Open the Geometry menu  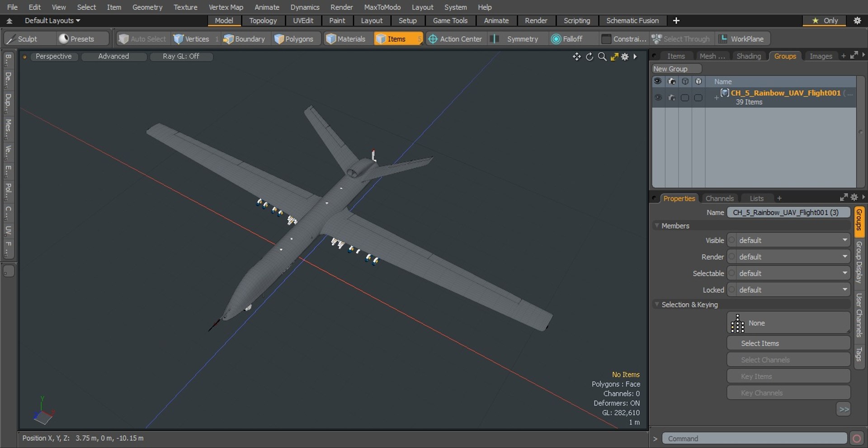tap(147, 7)
